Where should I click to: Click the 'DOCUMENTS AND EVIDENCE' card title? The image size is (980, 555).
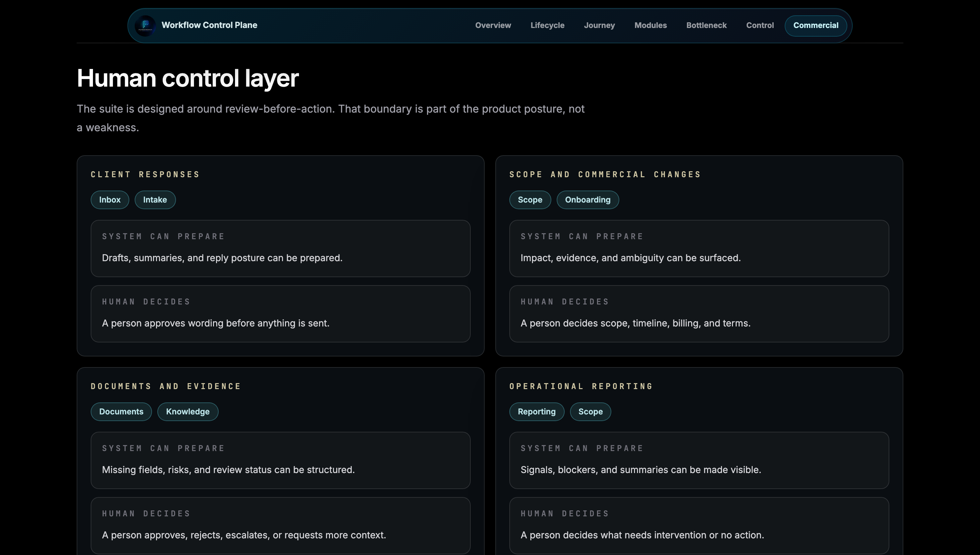[166, 386]
